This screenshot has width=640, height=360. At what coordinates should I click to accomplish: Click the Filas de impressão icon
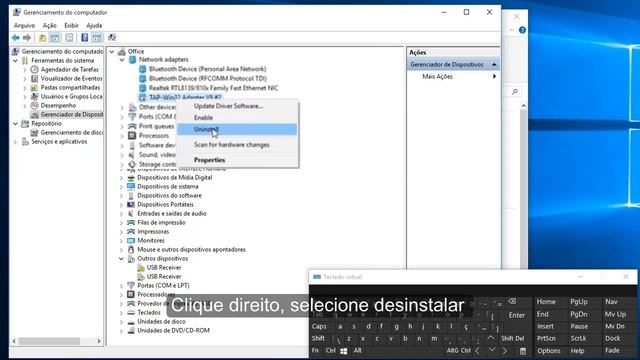point(131,223)
